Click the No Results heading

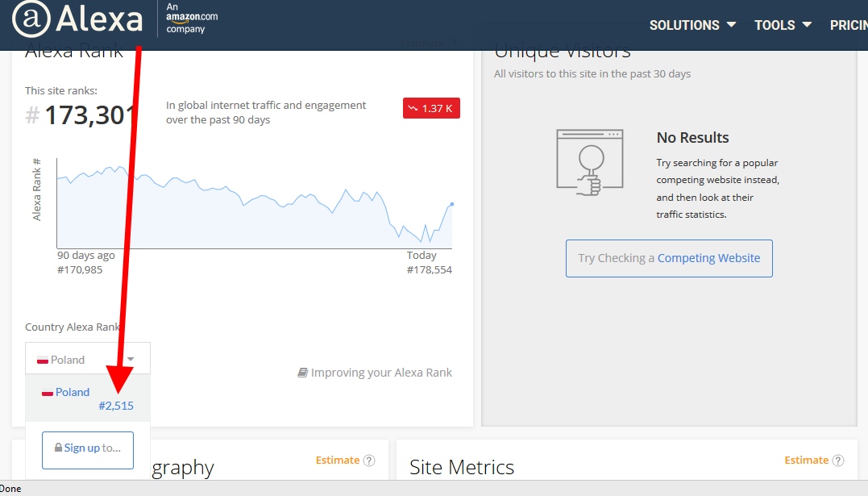692,137
